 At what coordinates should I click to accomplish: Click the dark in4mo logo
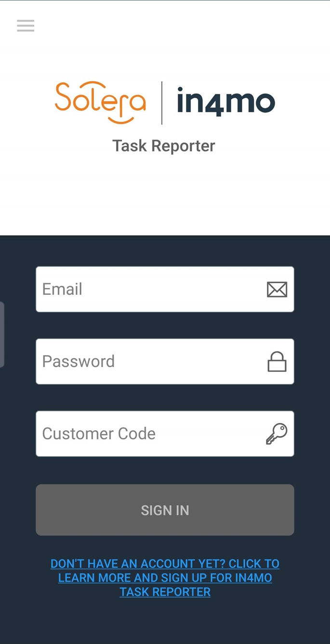click(225, 102)
